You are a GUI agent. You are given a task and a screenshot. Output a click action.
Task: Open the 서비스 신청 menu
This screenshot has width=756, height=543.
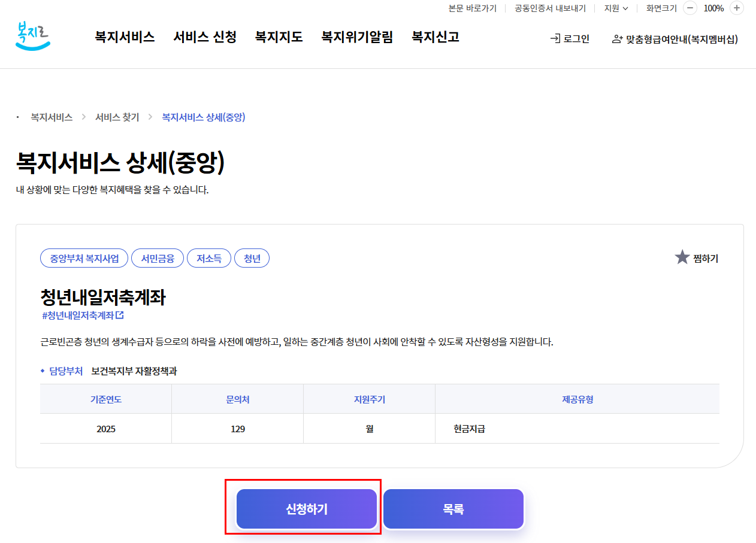click(205, 37)
